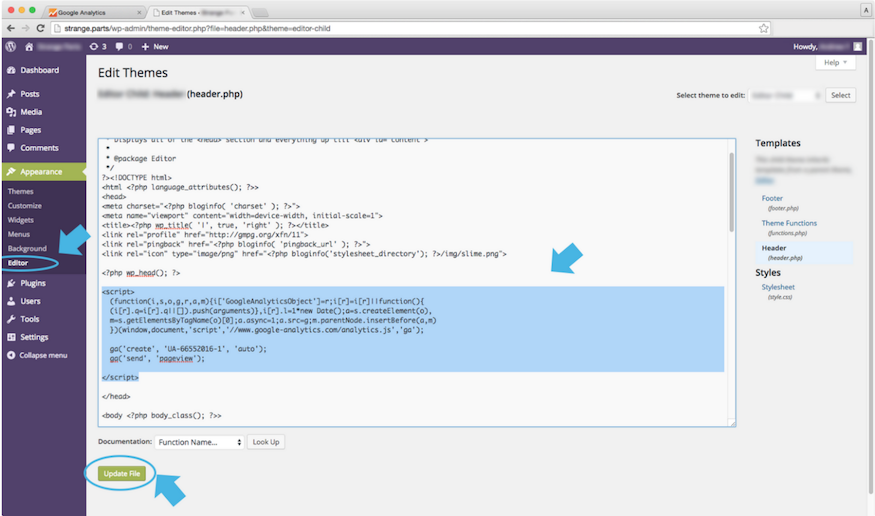Open a new browser tab
This screenshot has width=875, height=516.
tap(260, 12)
